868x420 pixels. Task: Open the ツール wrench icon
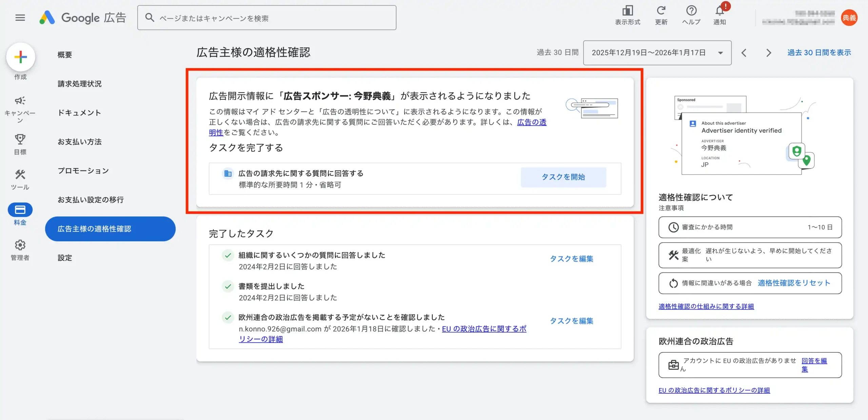[x=20, y=174]
